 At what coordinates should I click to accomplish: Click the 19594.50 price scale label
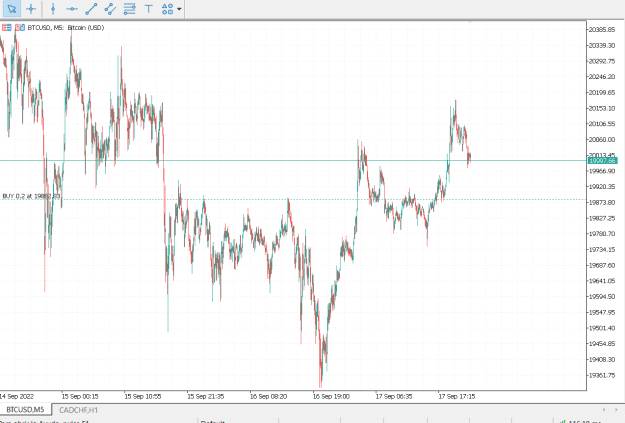click(x=602, y=297)
